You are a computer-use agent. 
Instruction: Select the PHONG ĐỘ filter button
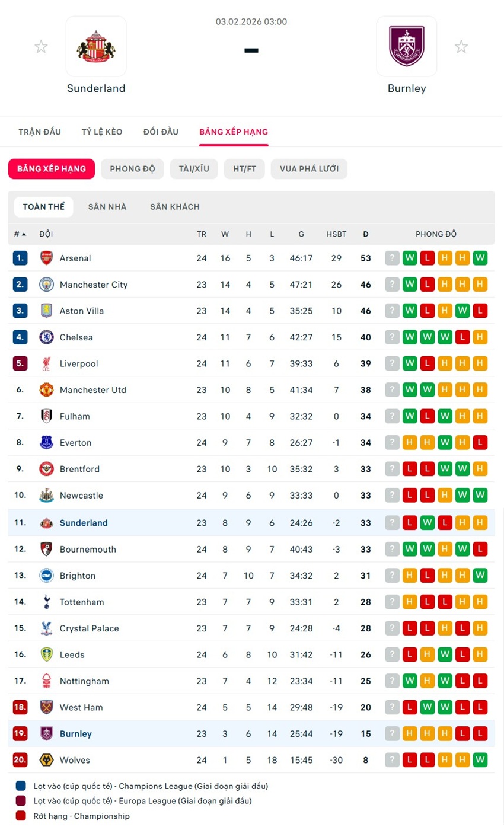tap(132, 169)
